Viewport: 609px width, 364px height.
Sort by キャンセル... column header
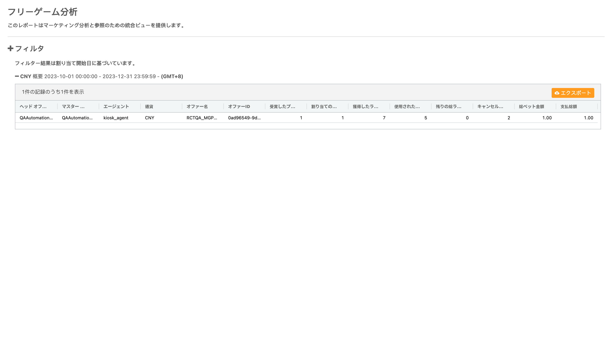tap(490, 106)
